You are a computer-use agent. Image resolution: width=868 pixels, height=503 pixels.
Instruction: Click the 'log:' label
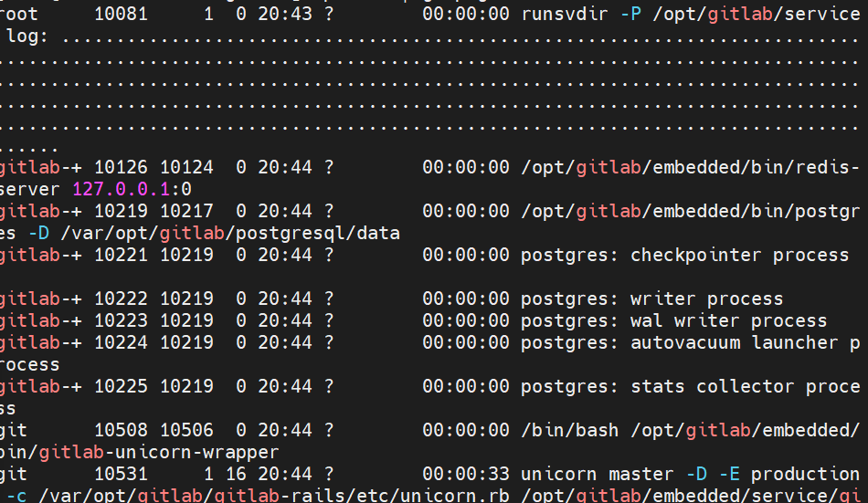click(x=27, y=36)
